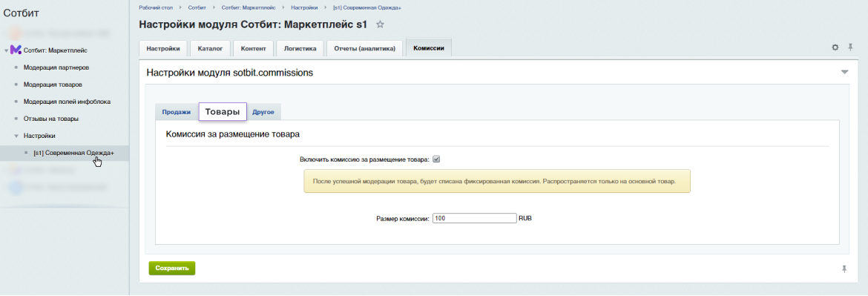The width and height of the screenshot is (868, 296).
Task: Click the pin icon near the Save button row
Action: tap(844, 269)
